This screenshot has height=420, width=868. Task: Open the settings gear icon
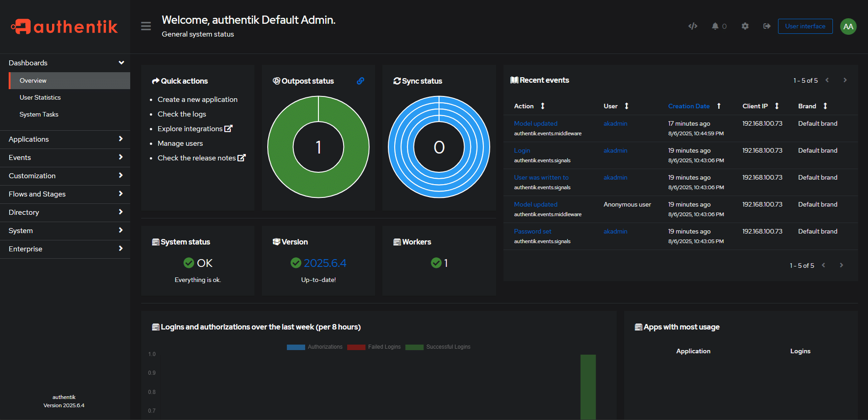745,26
